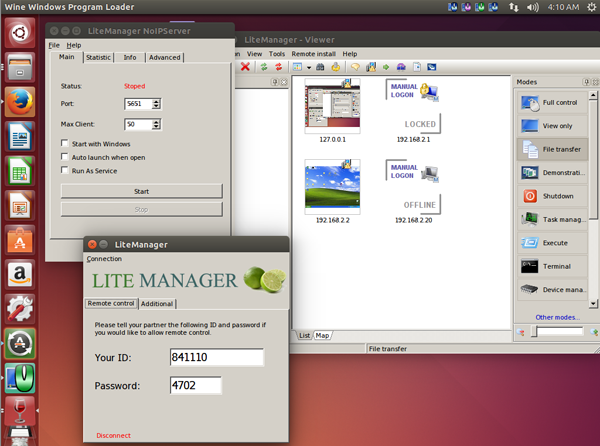Enable Auto launch when open checkbox
The image size is (600, 446).
click(x=65, y=156)
